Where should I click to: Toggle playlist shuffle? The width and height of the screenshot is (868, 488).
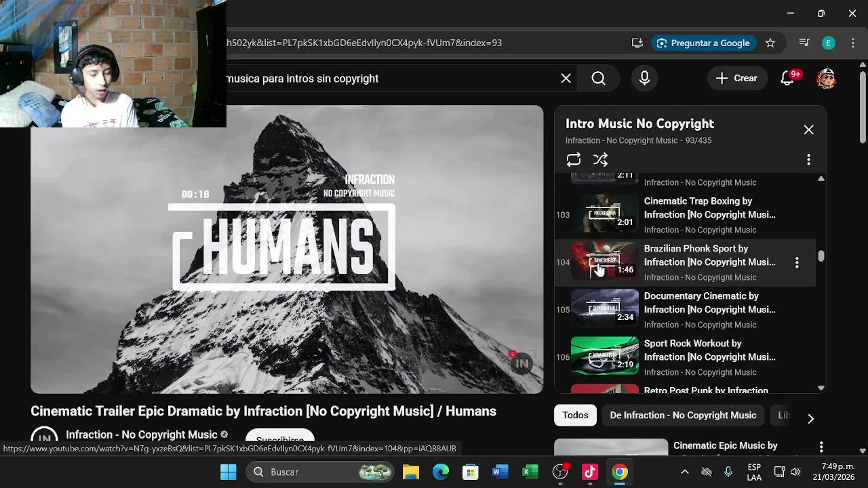click(x=600, y=159)
